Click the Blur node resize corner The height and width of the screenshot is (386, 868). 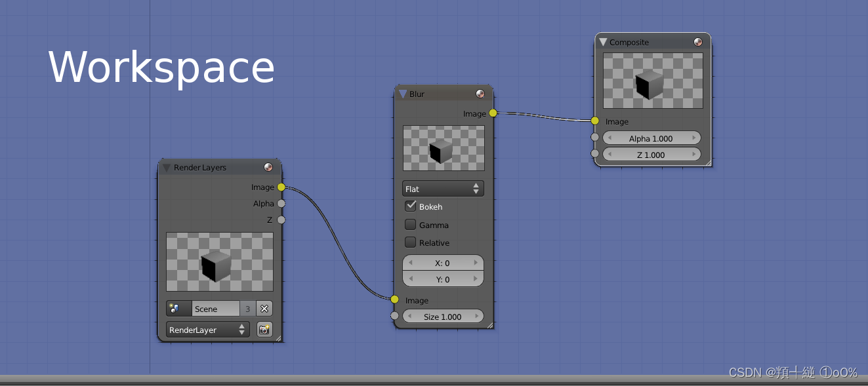tap(490, 324)
